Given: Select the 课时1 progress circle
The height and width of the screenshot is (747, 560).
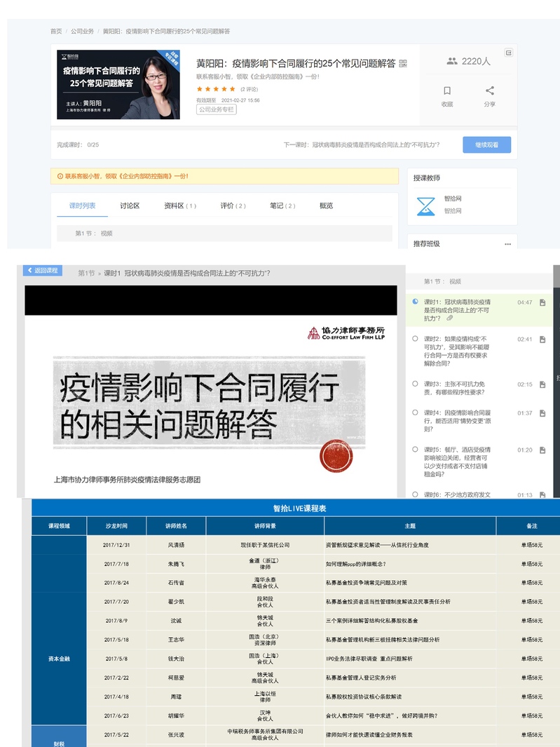Looking at the screenshot, I should tap(415, 302).
